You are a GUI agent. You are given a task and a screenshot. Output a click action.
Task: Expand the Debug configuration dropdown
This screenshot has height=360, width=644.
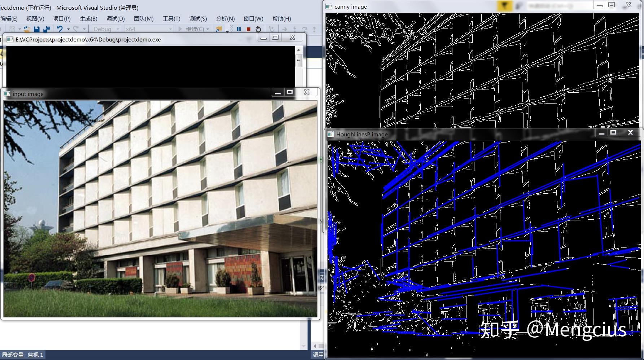(x=118, y=29)
